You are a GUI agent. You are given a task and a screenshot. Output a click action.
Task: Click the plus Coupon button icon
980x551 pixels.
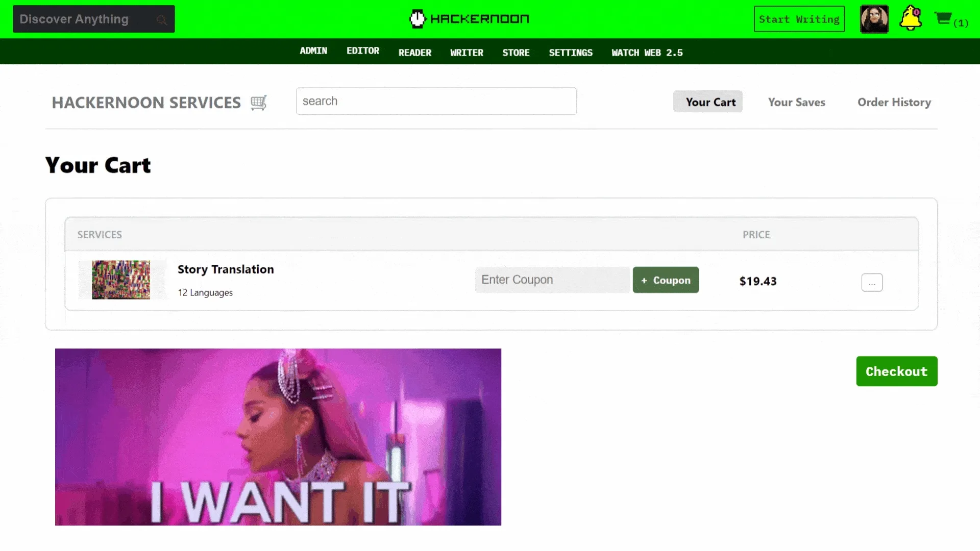click(666, 280)
